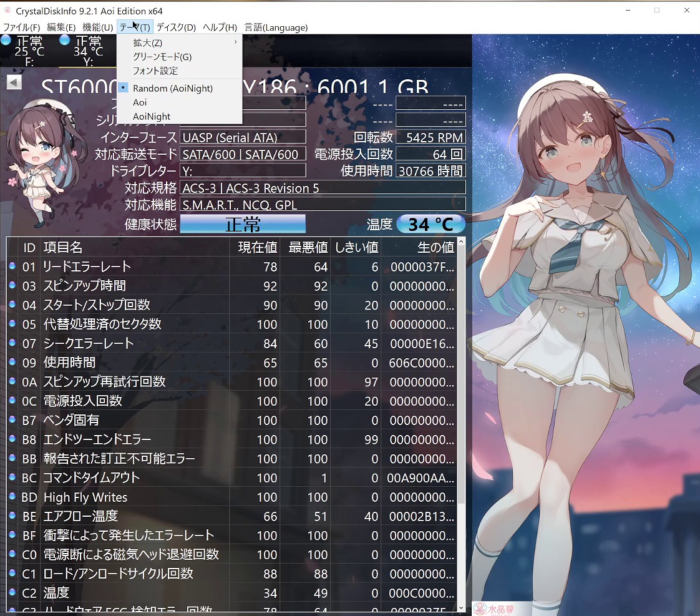
Task: Open フォント設定 dialog
Action: 180,71
